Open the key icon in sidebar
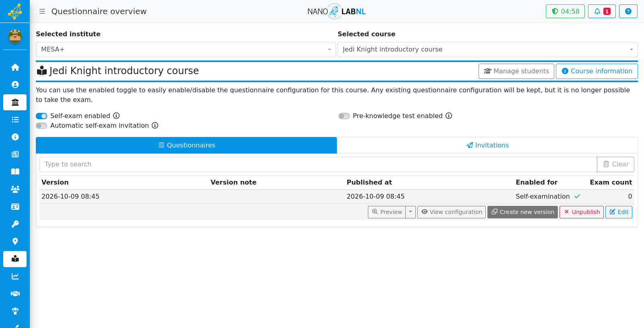Image resolution: width=644 pixels, height=328 pixels. pos(15,224)
